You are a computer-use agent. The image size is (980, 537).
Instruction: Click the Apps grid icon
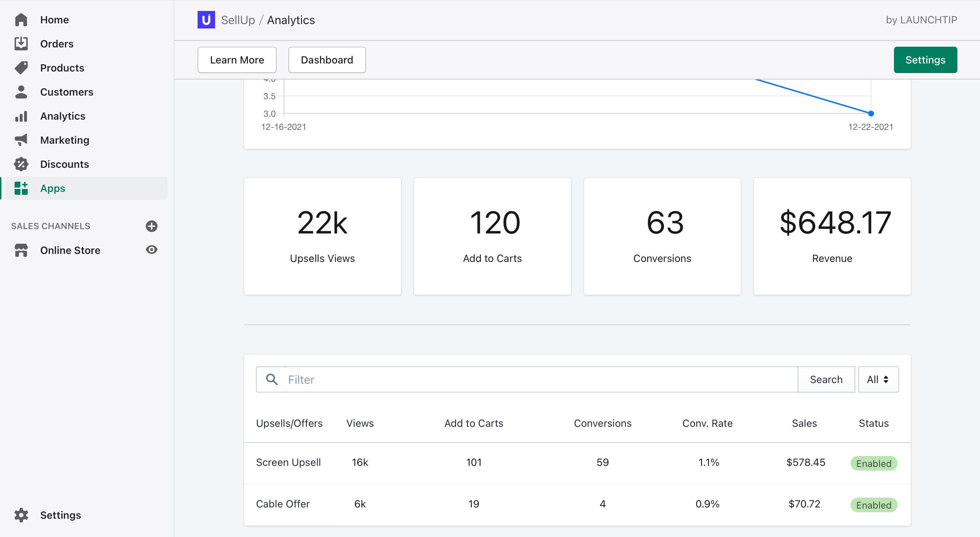(x=21, y=188)
